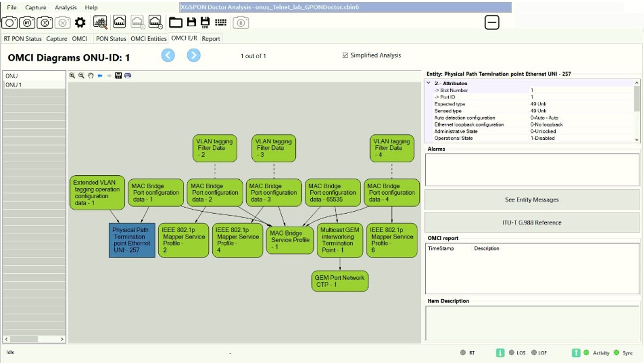Click the save as XML disk icon
Image resolution: width=644 pixels, height=363 pixels.
coord(205,22)
